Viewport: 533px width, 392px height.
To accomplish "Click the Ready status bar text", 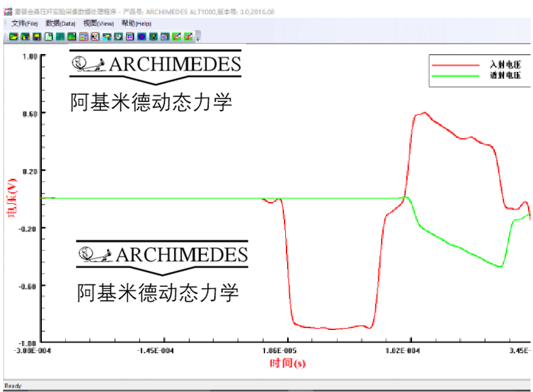I will (13, 386).
